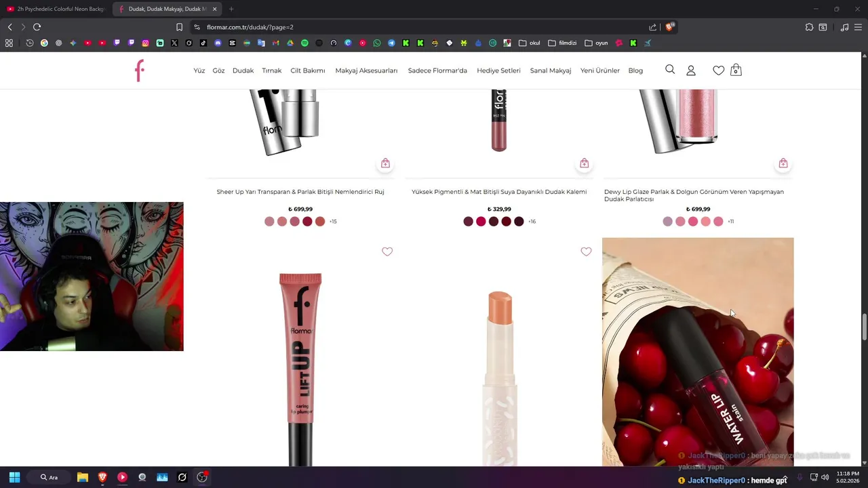Viewport: 868px width, 488px height.
Task: Open the Google bookmark
Action: [44, 43]
